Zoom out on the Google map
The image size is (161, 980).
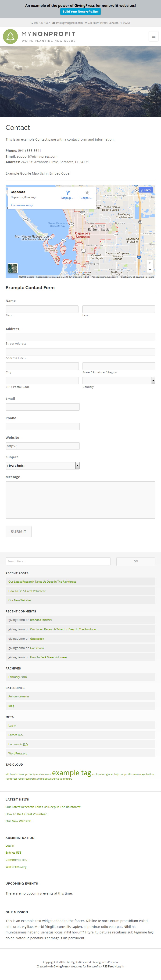[x=150, y=269]
